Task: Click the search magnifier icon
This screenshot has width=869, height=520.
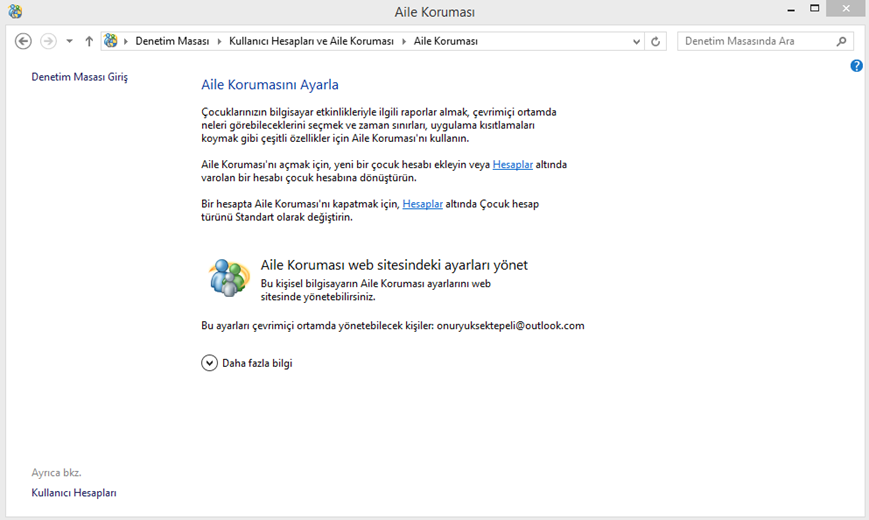Action: pyautogui.click(x=841, y=41)
